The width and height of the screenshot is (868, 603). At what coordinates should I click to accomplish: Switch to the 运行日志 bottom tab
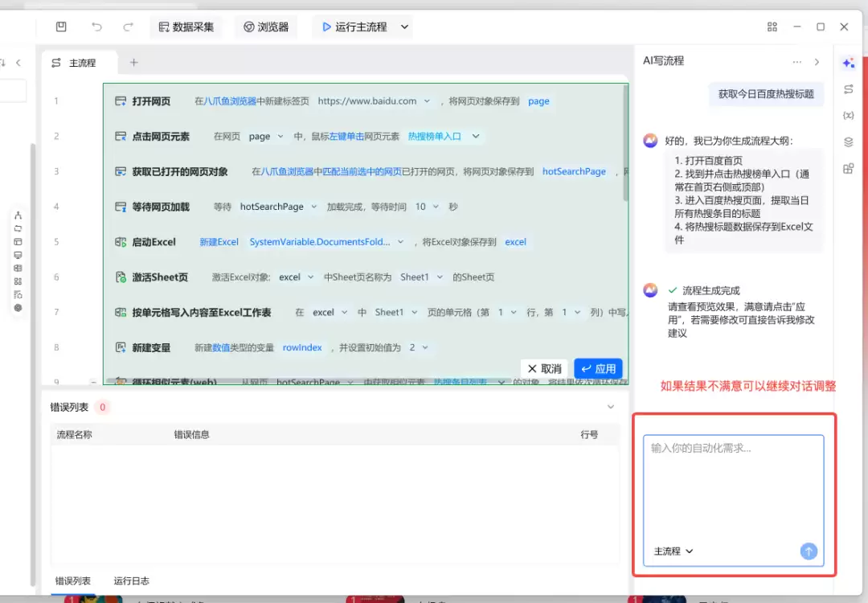(131, 580)
